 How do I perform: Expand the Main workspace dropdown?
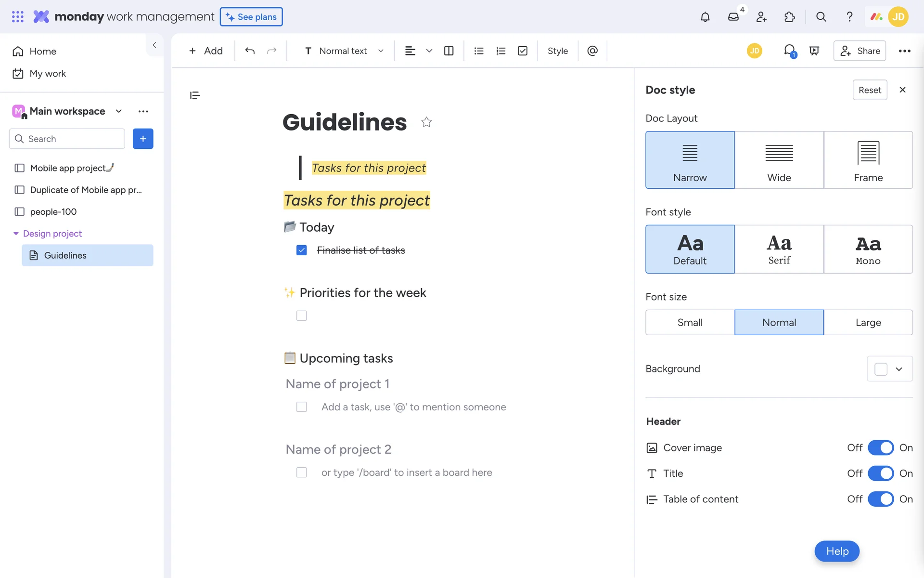[119, 111]
